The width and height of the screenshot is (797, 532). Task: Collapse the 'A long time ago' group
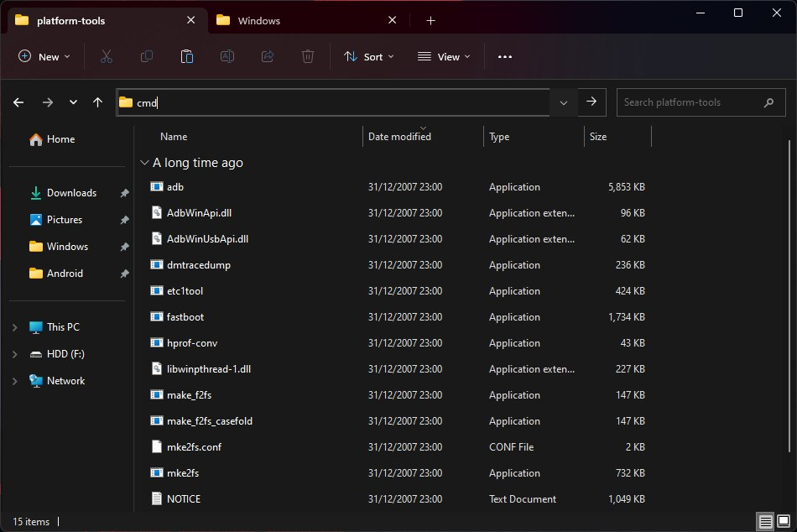tap(144, 163)
